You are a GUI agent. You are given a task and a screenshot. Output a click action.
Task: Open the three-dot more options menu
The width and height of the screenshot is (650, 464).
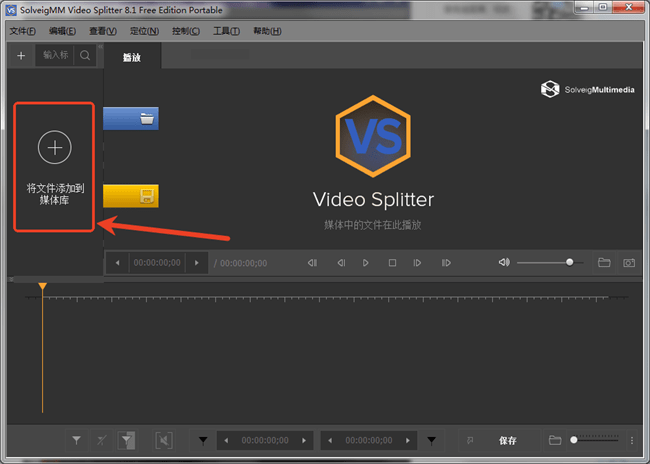point(632,440)
